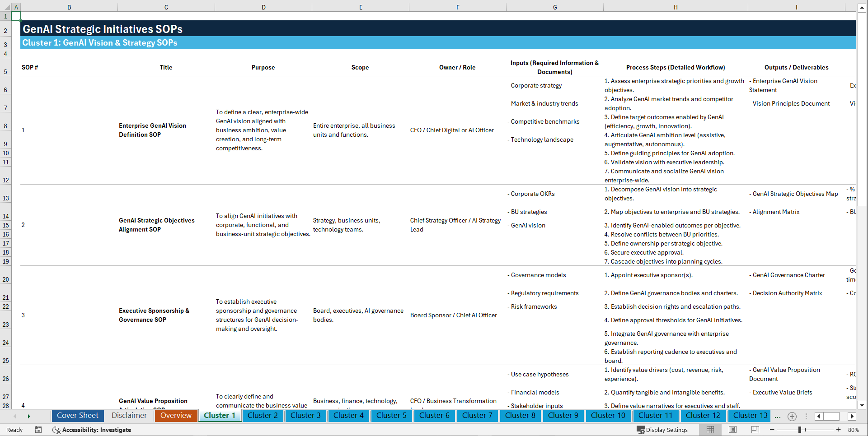This screenshot has height=436, width=868.
Task: Open the Cluster 13 sheet
Action: point(749,416)
